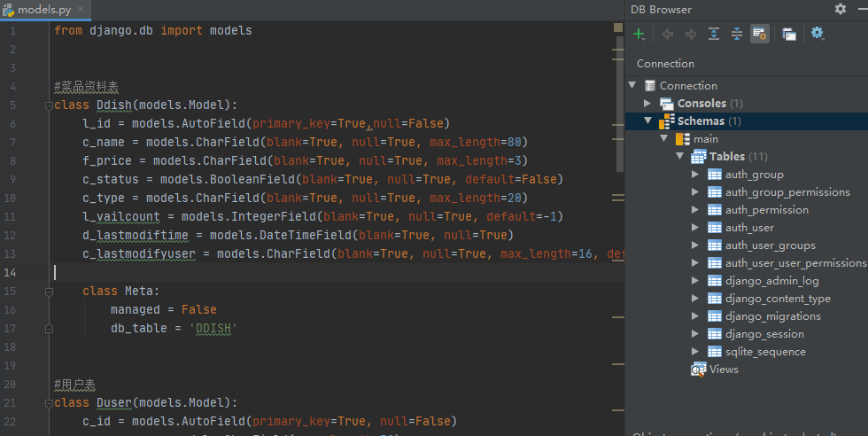The image size is (868, 436).
Task: Collapse the Schemas node arrow
Action: point(647,121)
